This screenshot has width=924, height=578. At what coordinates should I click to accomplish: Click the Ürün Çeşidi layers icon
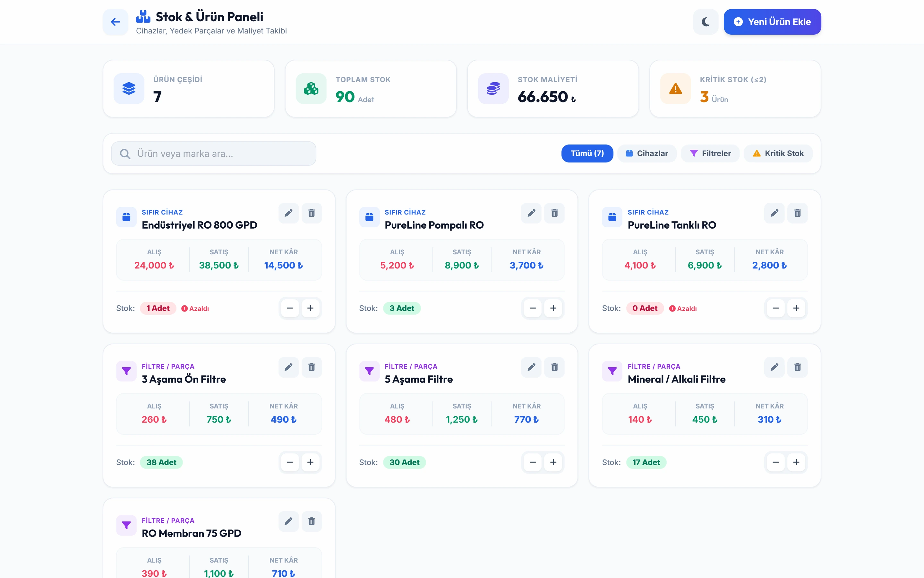pos(129,89)
